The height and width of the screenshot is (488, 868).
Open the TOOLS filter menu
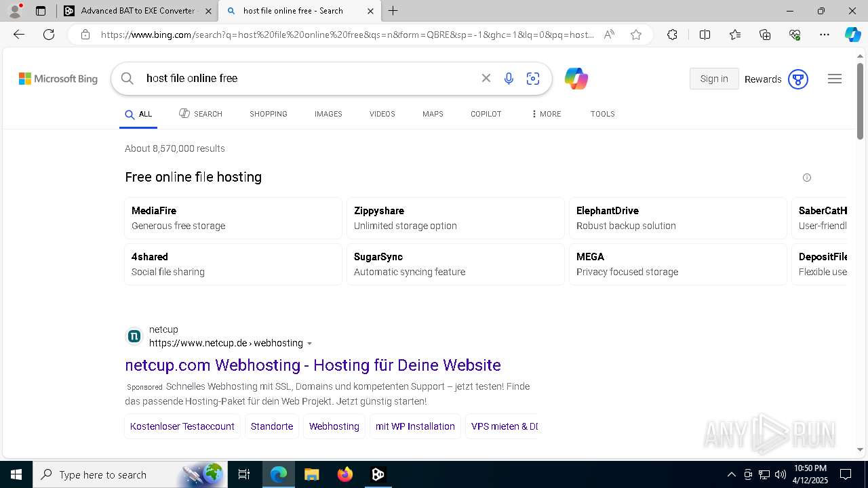603,114
